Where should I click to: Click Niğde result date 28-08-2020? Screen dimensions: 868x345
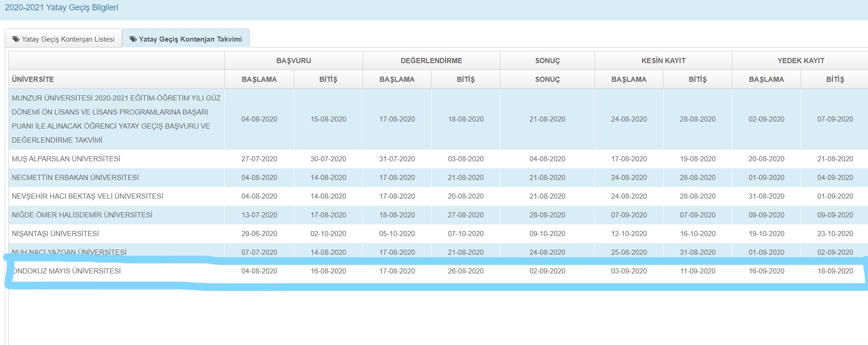click(x=547, y=215)
